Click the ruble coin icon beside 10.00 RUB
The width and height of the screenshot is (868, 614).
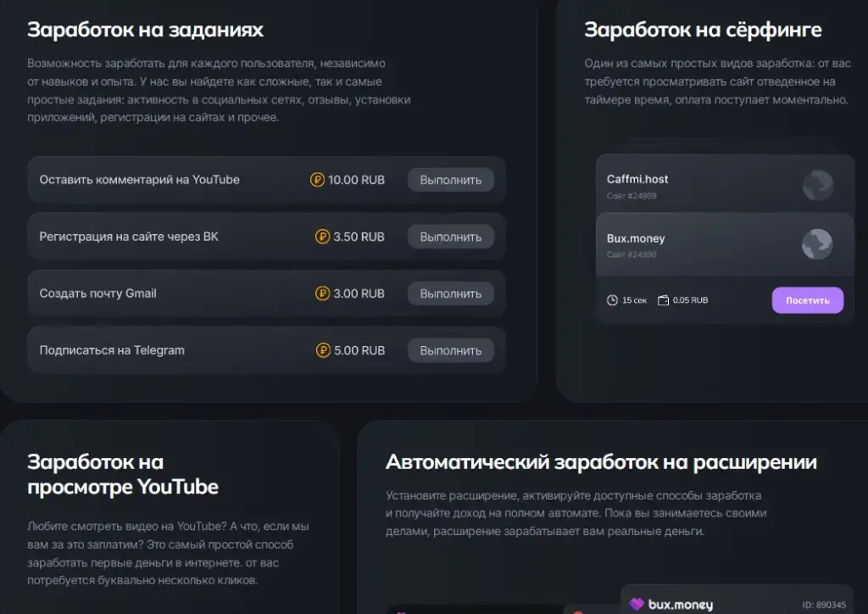pos(317,180)
